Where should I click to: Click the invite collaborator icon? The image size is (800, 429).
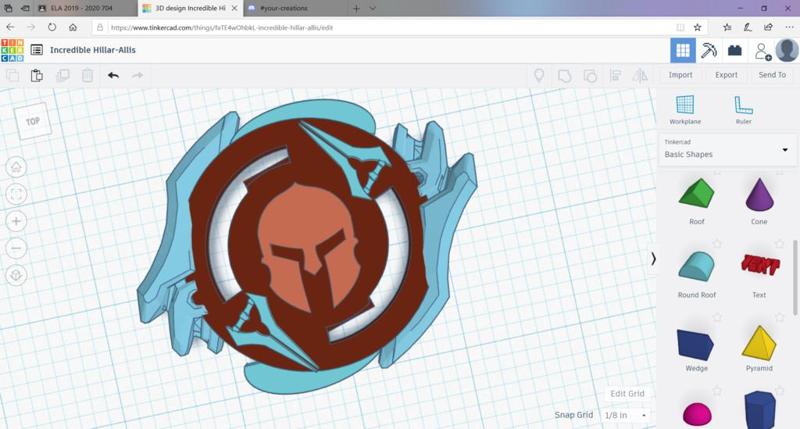[x=763, y=51]
